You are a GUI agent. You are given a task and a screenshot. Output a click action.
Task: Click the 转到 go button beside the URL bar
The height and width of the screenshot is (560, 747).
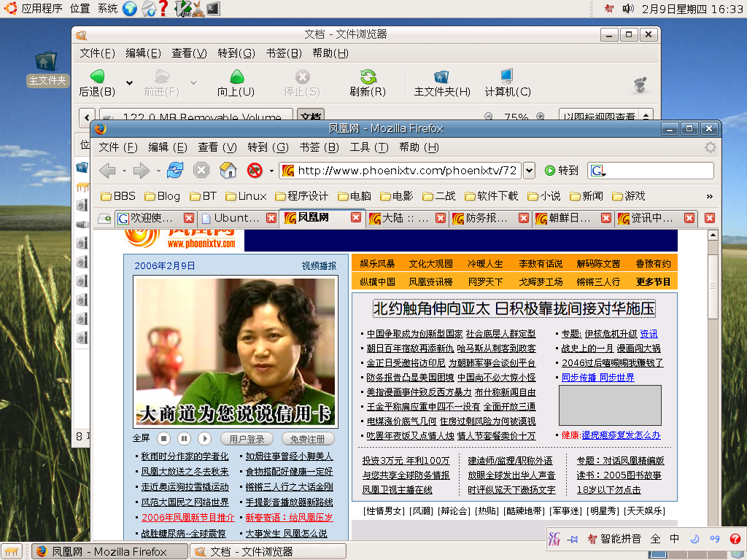[561, 171]
